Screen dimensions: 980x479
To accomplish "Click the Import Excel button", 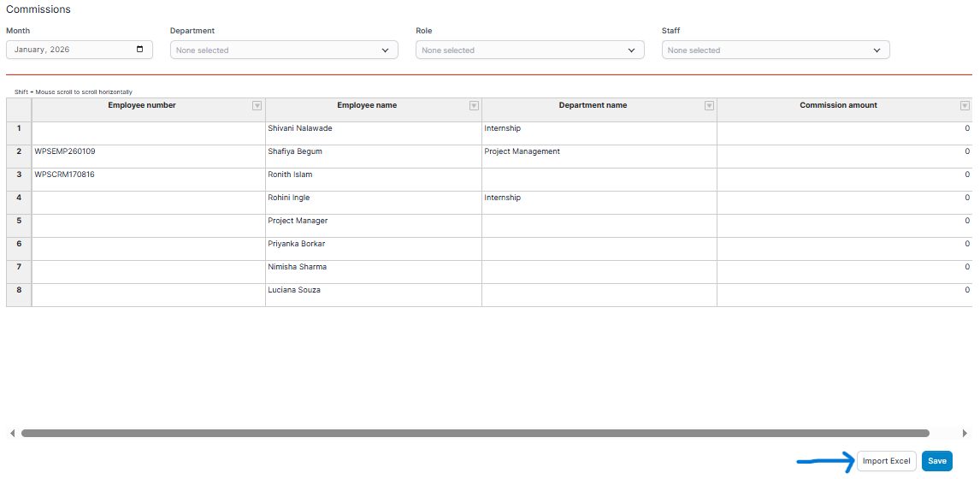I will 886,461.
